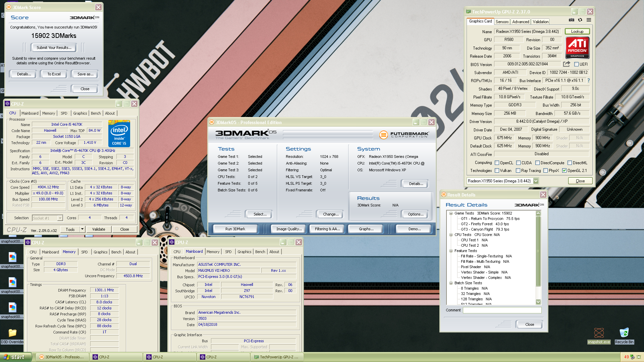Collapse the Feature Tests tree node
The height and width of the screenshot is (362, 644).
[x=451, y=251]
